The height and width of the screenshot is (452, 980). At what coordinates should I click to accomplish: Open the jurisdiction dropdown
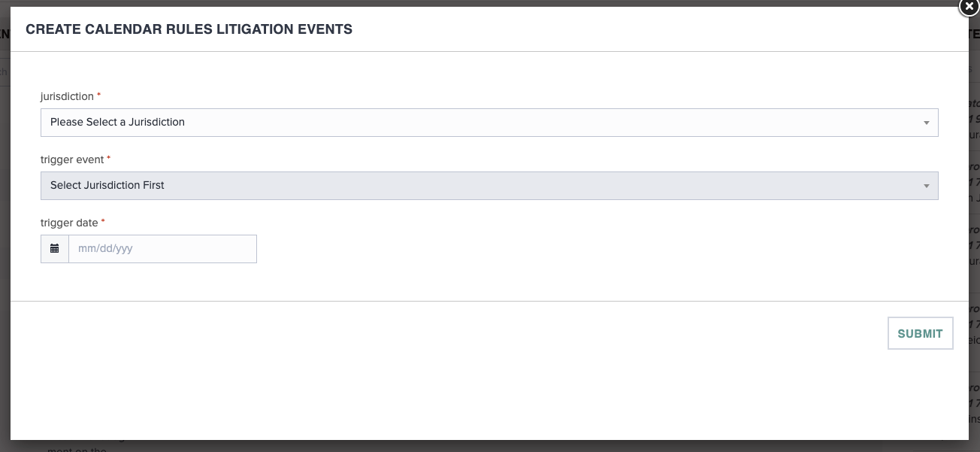[488, 123]
